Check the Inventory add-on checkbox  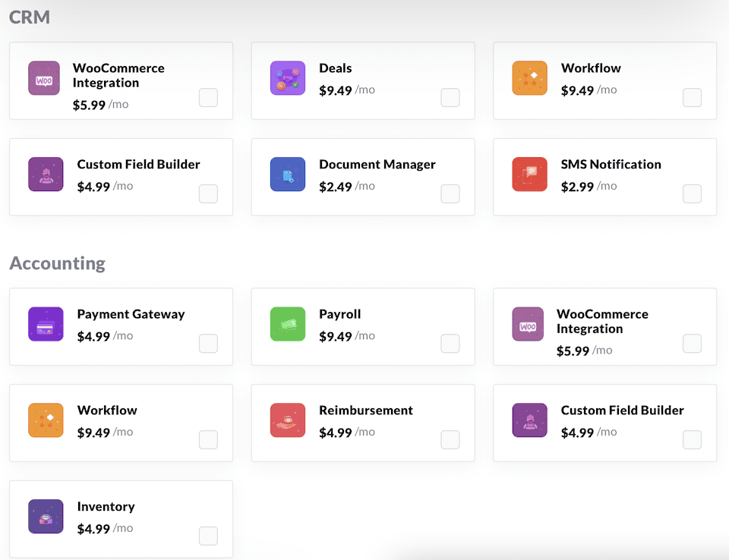pyautogui.click(x=207, y=536)
